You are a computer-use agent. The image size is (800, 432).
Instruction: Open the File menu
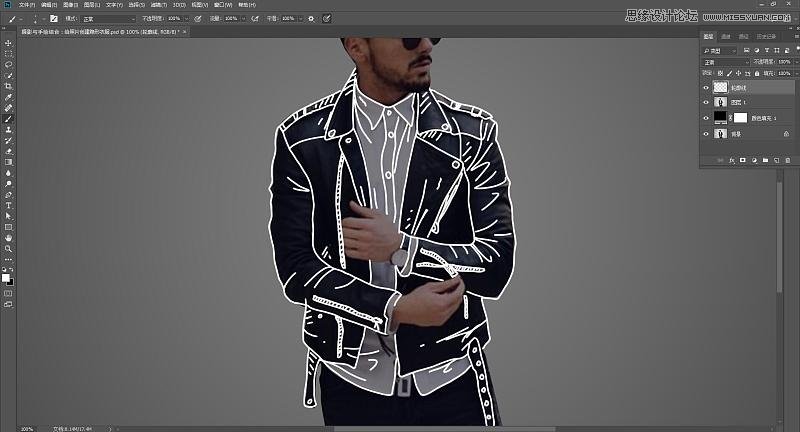coord(27,5)
